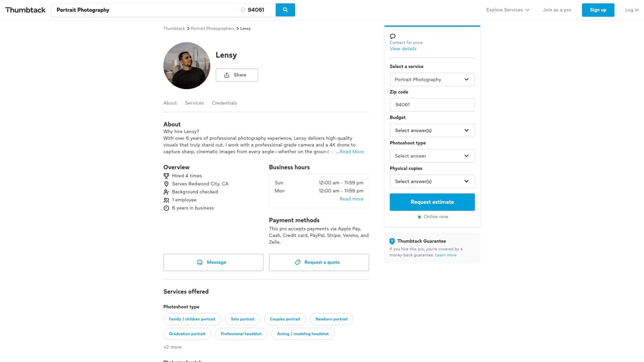Expand the Photoshoot type dropdown

coord(432,156)
